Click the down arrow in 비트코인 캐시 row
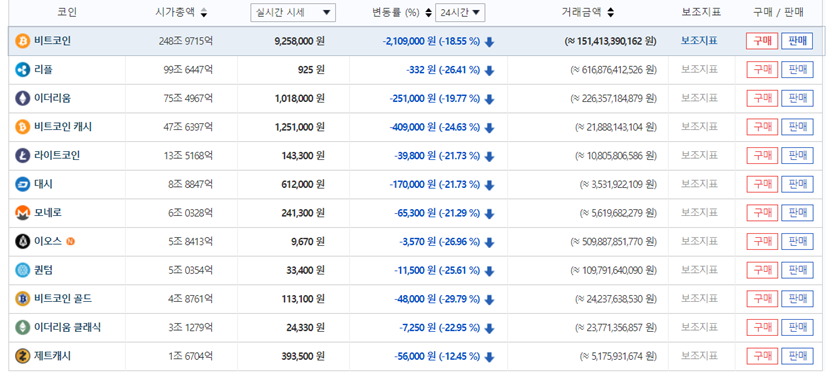The height and width of the screenshot is (377, 828). pyautogui.click(x=489, y=128)
